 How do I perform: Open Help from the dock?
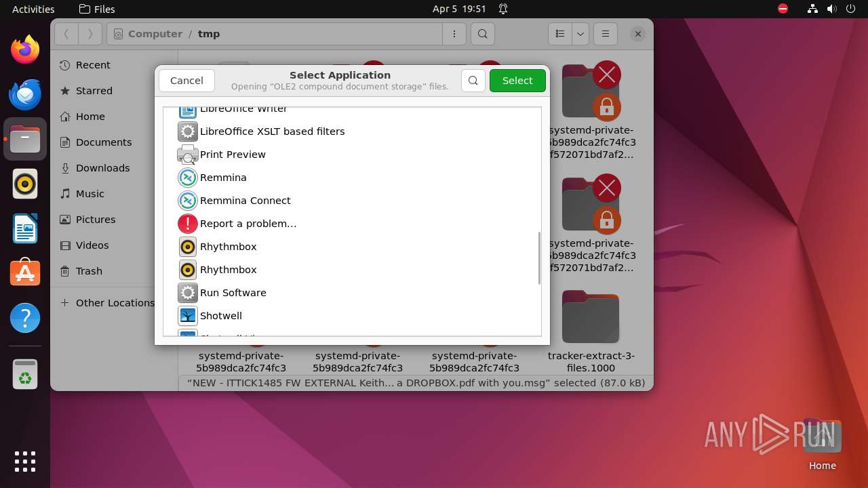[25, 318]
